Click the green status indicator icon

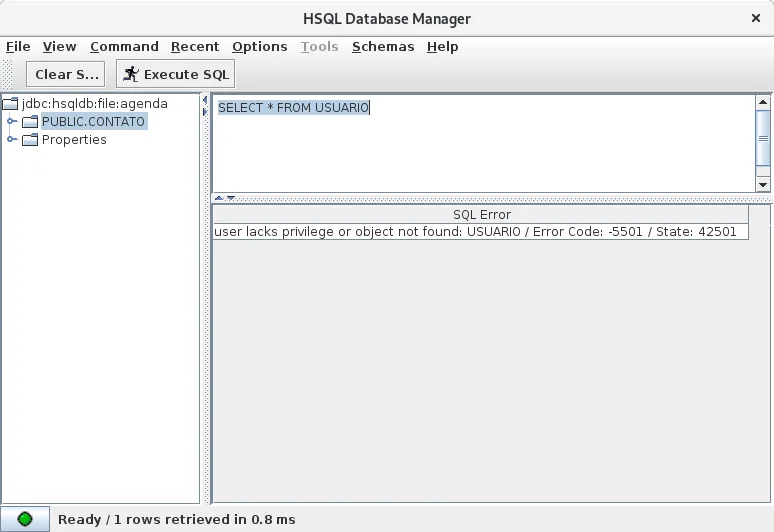(x=25, y=519)
